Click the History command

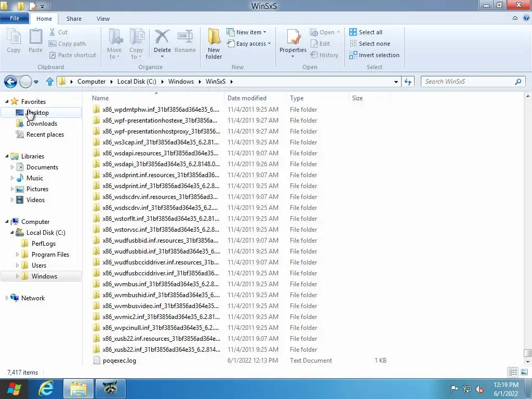point(324,55)
